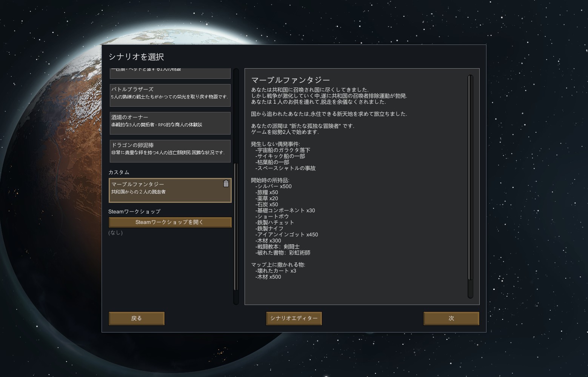Click the -木材 x300 item line

pyautogui.click(x=268, y=241)
